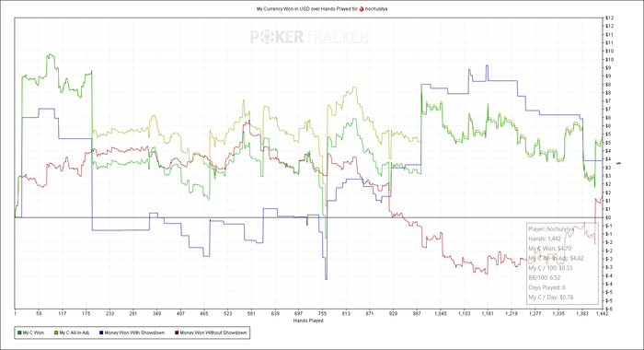Select the My C All-In Adj legend label

pyautogui.click(x=75, y=332)
